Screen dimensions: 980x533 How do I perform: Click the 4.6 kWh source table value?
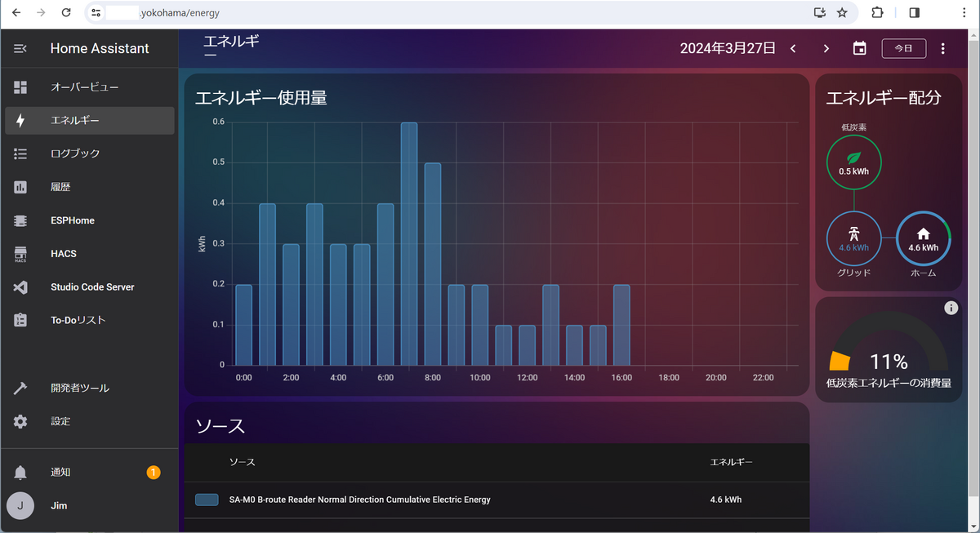coord(726,500)
